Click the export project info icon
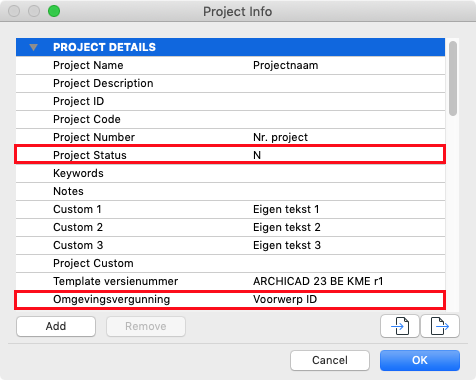This screenshot has width=476, height=380. pos(440,326)
